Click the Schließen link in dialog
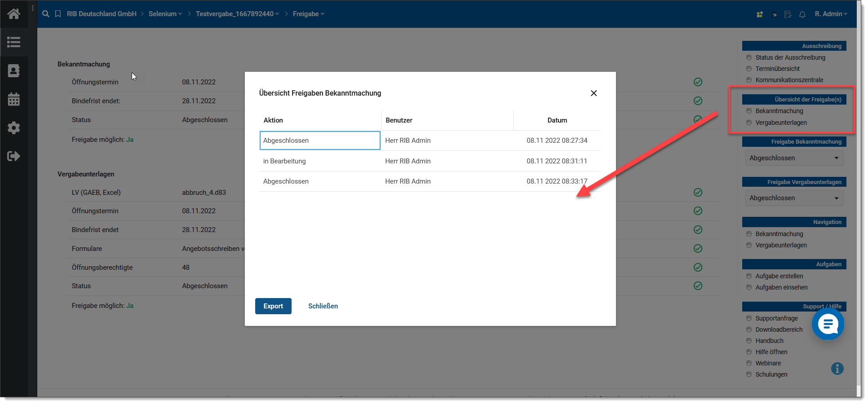 [x=323, y=306]
